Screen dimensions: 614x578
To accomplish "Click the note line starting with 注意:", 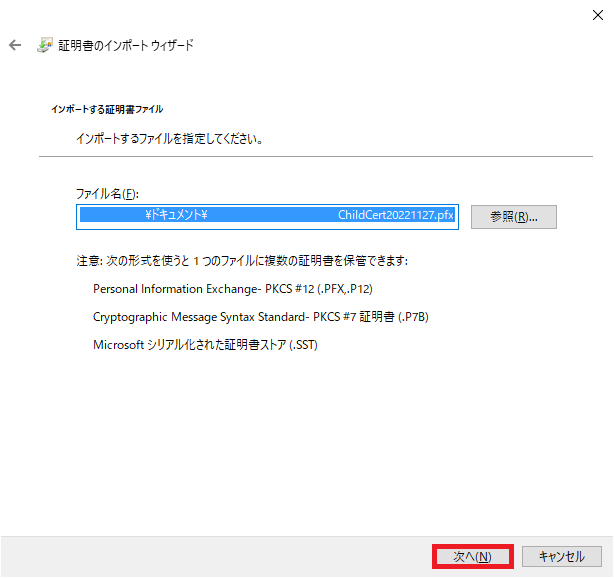I will coord(242,261).
